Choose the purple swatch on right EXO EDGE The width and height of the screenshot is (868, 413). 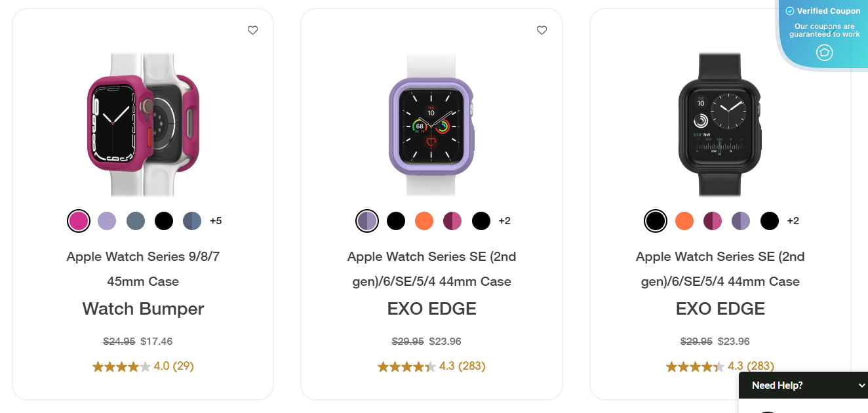coord(741,221)
